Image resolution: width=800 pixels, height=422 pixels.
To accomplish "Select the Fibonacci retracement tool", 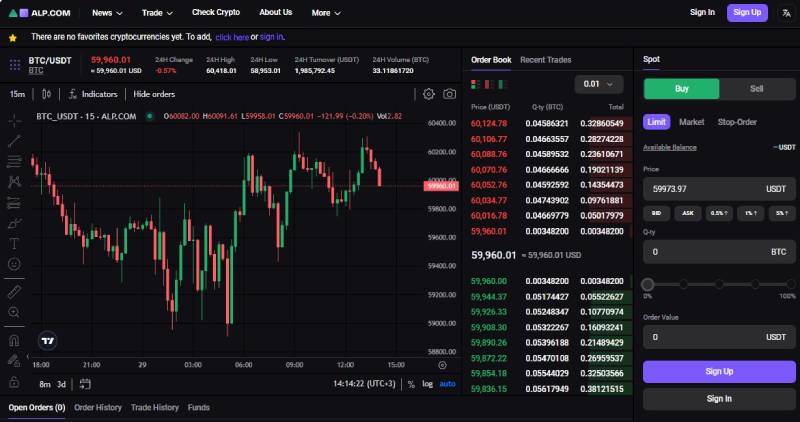I will [x=14, y=162].
